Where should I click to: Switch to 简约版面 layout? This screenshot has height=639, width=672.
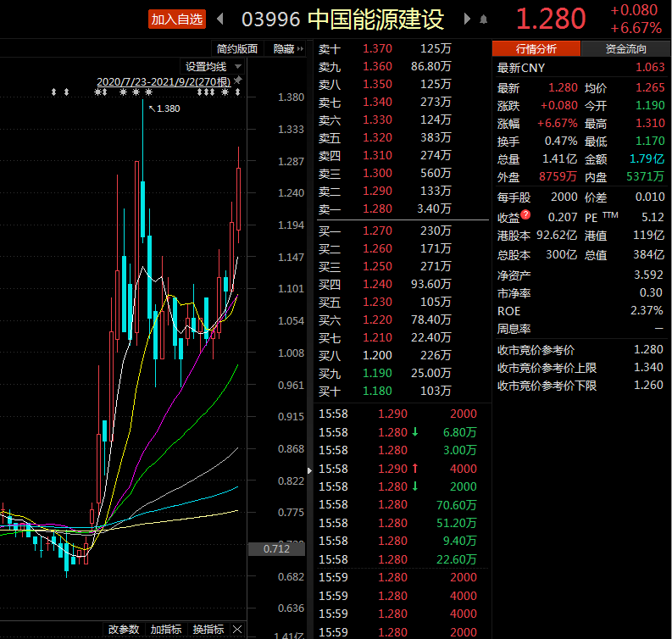(x=237, y=49)
